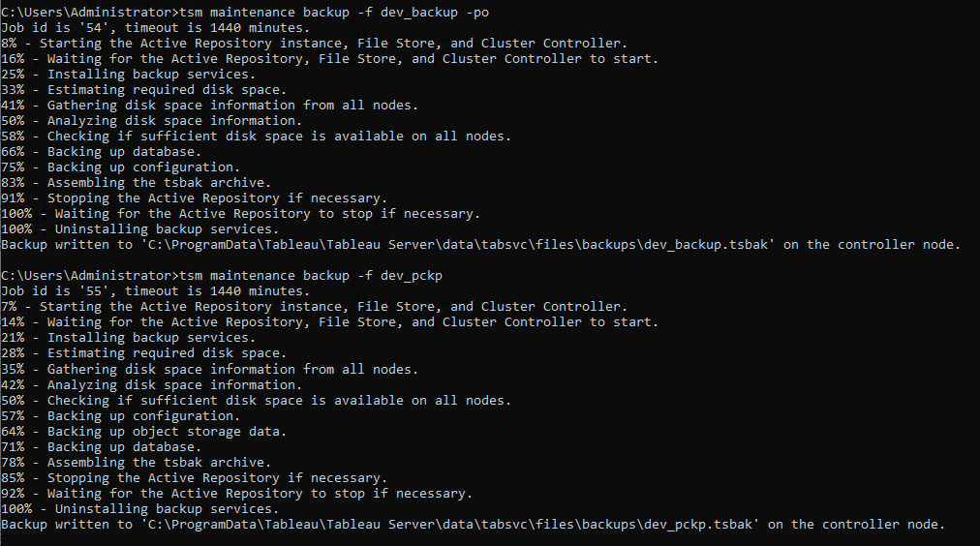Click the last '100% - Uninstalling backup services' line

click(x=140, y=509)
